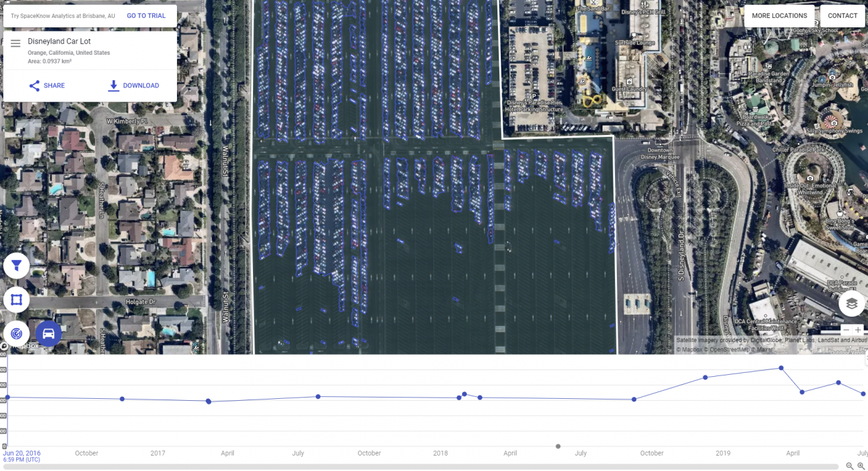Select the chart data point before October 2018
868x471 pixels.
coord(634,400)
